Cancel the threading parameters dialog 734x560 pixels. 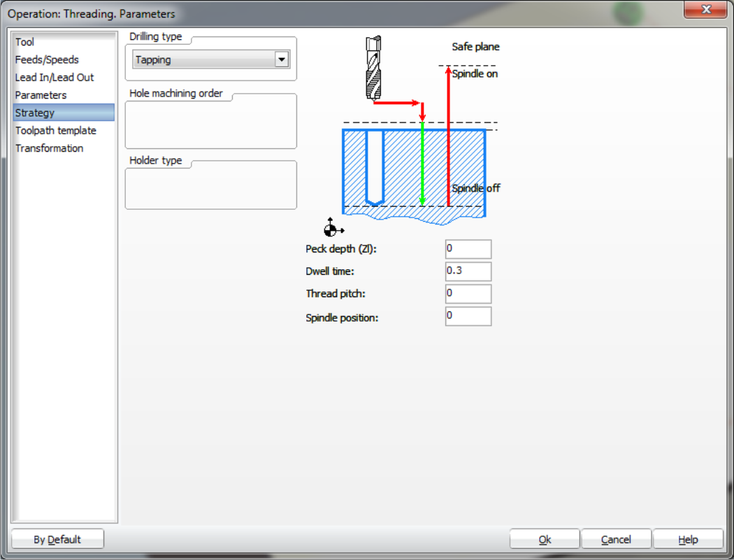(x=616, y=540)
